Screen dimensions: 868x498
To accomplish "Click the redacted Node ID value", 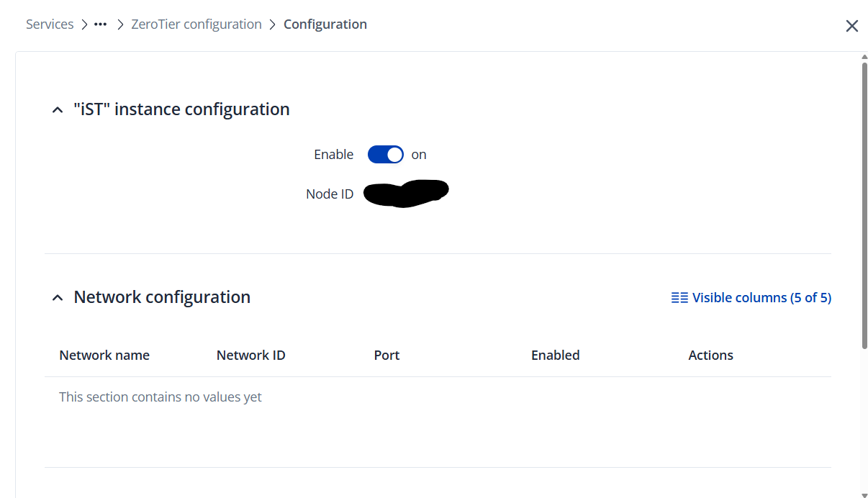I will 406,193.
